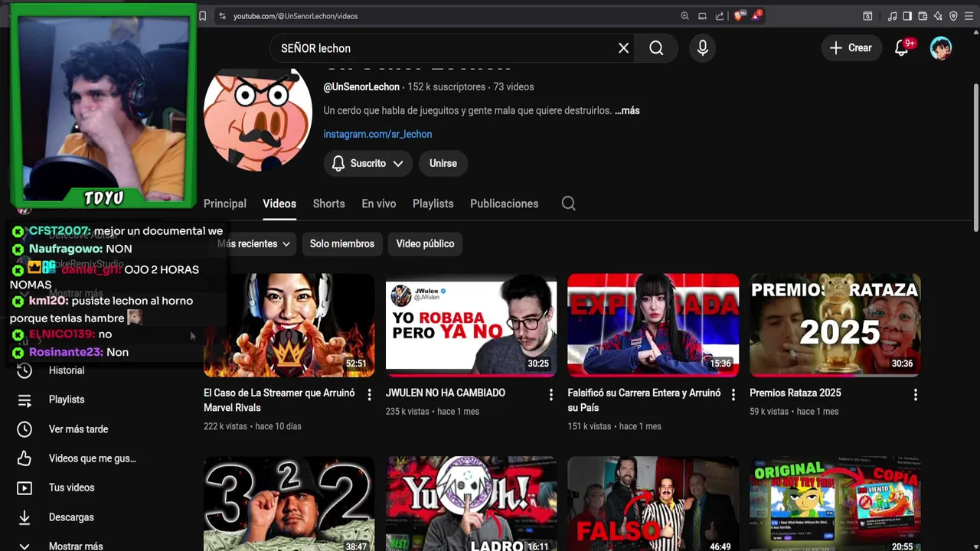
Task: Click the browser bookmark icon
Action: [x=202, y=15]
